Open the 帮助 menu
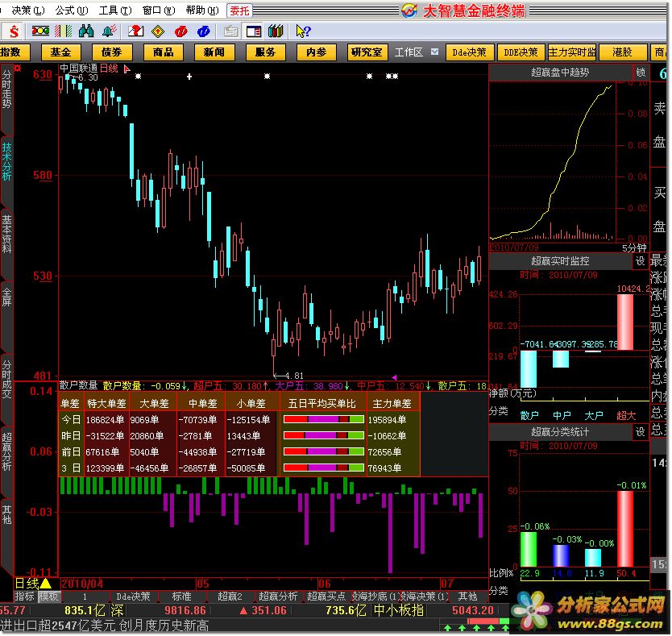 202,10
